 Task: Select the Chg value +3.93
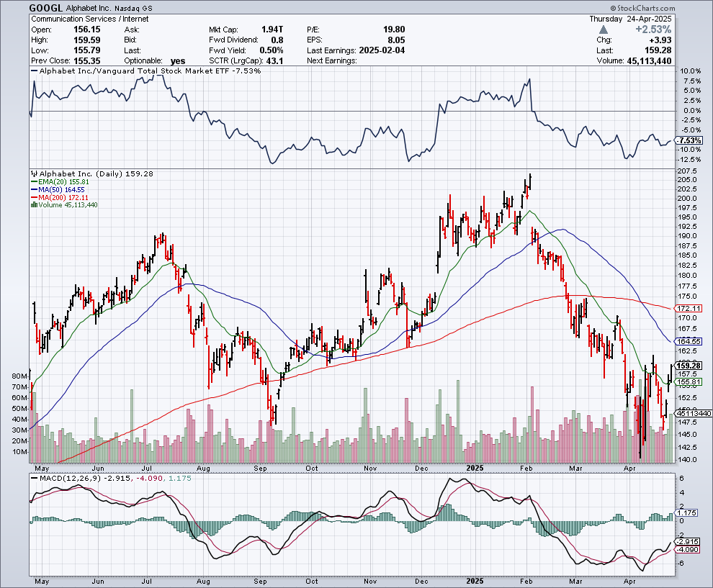[659, 40]
